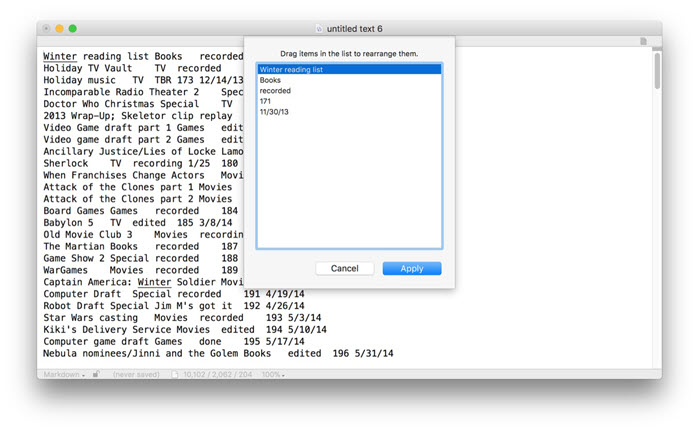Click the Cancel button
This screenshot has width=700, height=432.
[x=344, y=268]
